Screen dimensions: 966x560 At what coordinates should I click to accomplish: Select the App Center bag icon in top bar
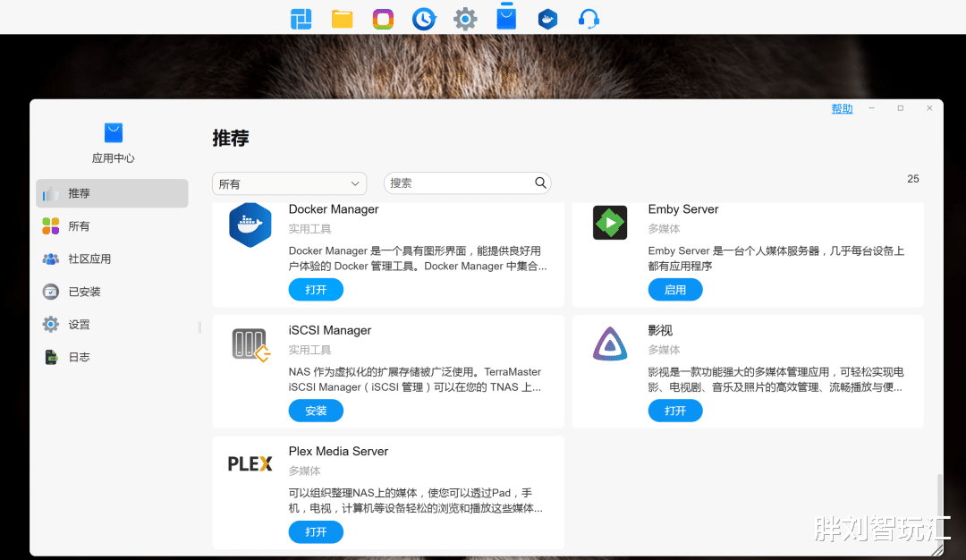click(506, 17)
